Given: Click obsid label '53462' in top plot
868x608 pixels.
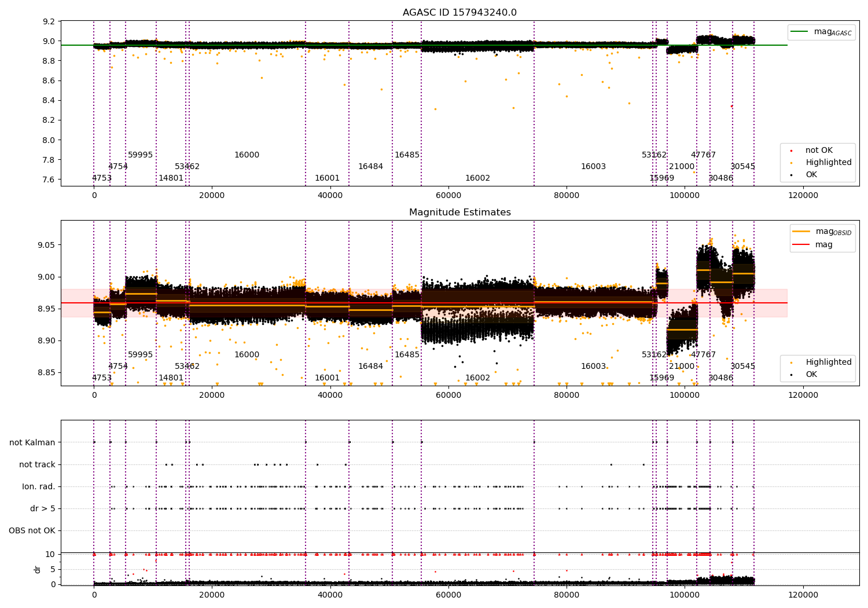Looking at the screenshot, I should (187, 167).
